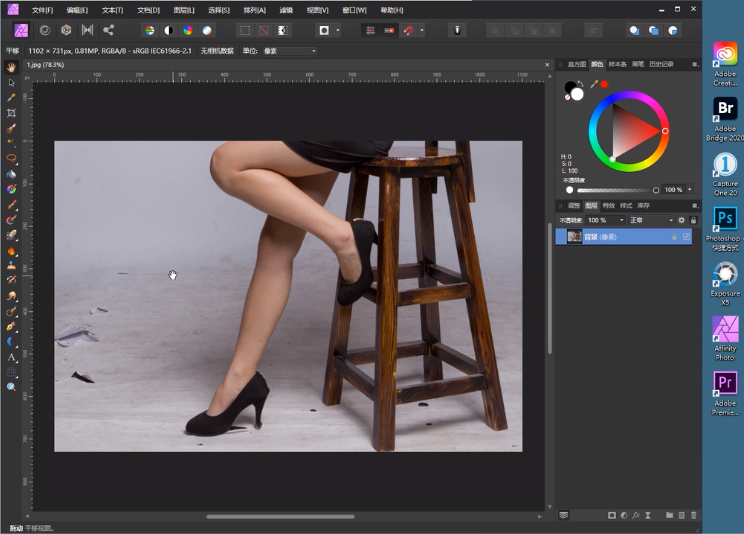
Task: Click the snapping magnet icon
Action: point(408,30)
